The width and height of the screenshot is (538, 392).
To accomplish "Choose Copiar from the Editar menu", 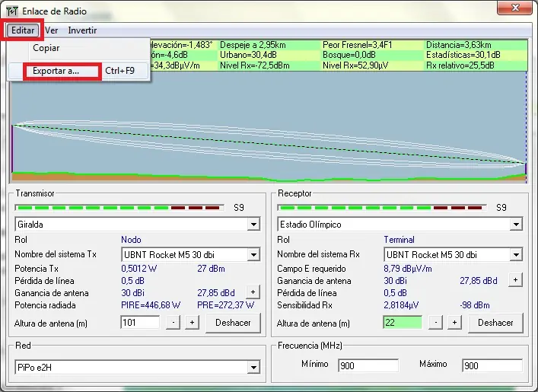I will coord(46,48).
